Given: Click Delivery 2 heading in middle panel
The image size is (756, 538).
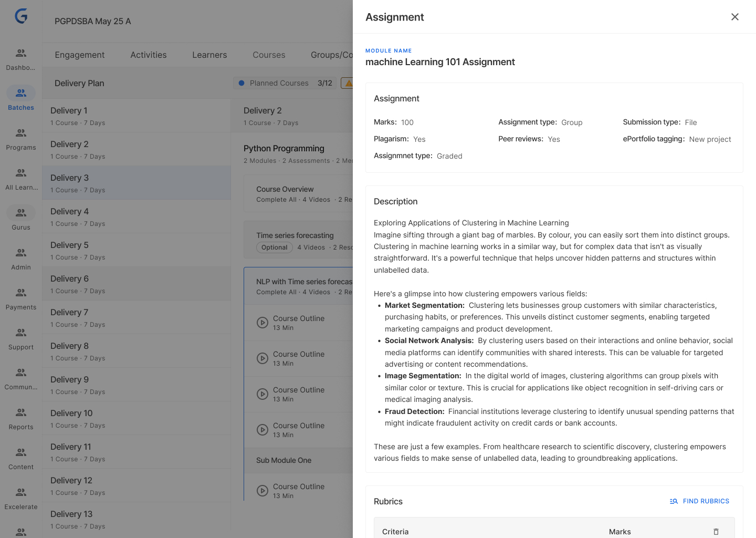Looking at the screenshot, I should pyautogui.click(x=262, y=110).
